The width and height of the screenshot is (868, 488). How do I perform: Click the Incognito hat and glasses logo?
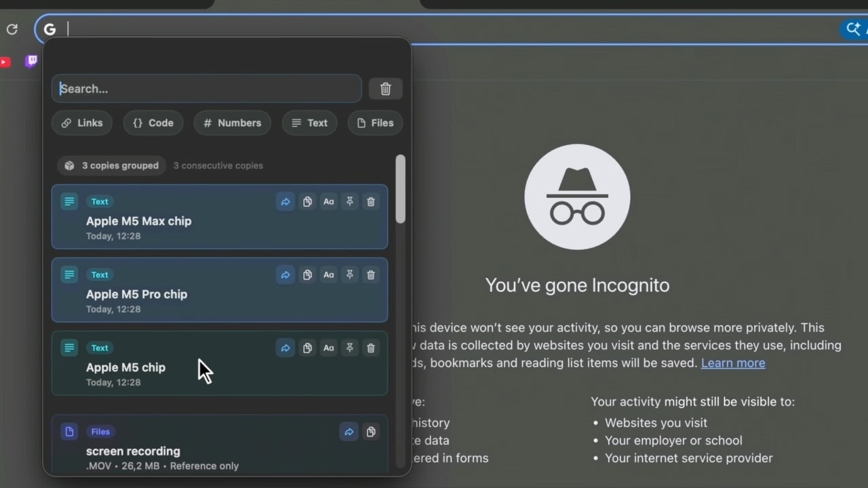577,197
